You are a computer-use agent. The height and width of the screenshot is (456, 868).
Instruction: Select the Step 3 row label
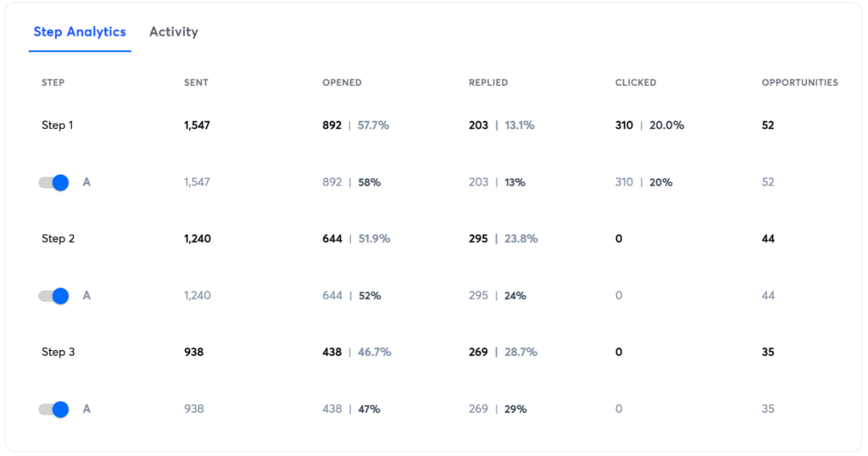point(58,353)
